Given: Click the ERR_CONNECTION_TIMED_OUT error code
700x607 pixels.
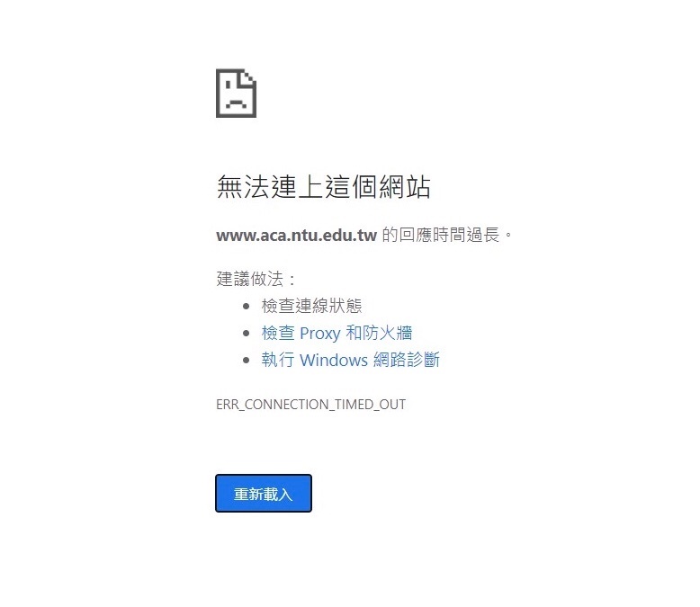Looking at the screenshot, I should point(310,405).
